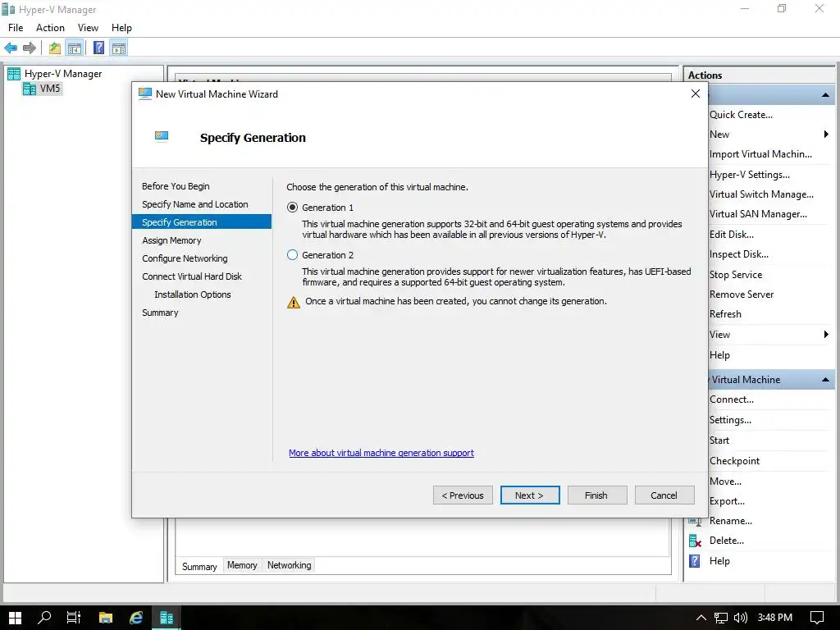Select the VM5 server icon in tree
The height and width of the screenshot is (630, 840).
point(30,89)
